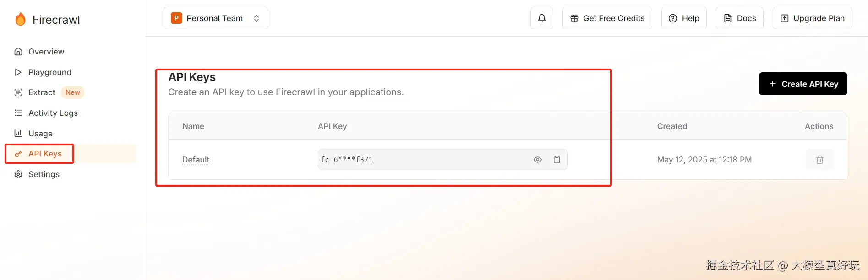
Task: Click the Personal Team chevron arrows
Action: [x=257, y=18]
